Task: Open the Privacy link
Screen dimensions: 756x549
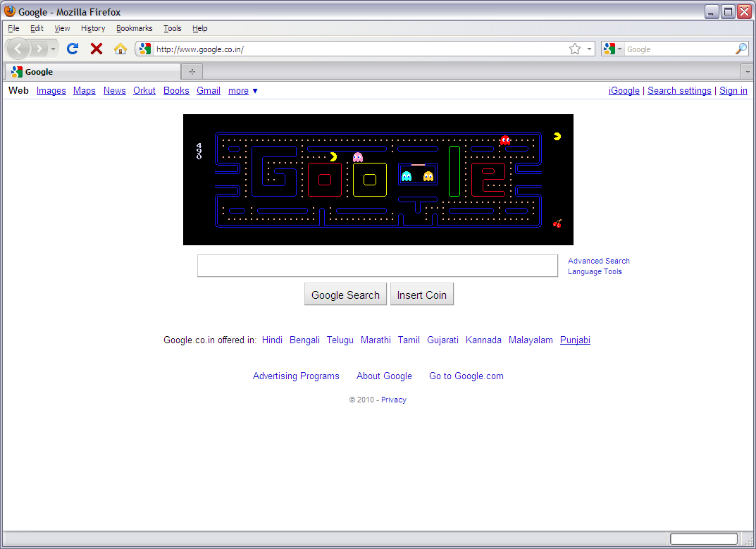Action: (394, 400)
